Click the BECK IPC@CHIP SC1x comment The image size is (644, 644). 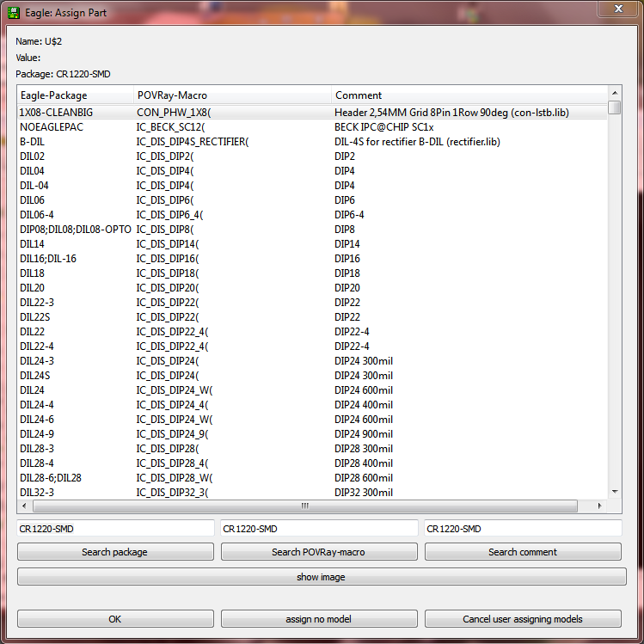[x=384, y=127]
